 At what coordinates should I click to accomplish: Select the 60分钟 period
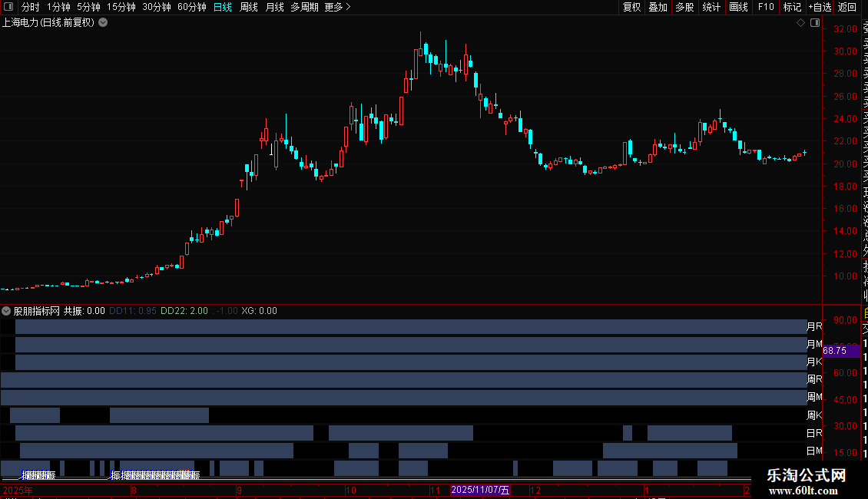(192, 7)
